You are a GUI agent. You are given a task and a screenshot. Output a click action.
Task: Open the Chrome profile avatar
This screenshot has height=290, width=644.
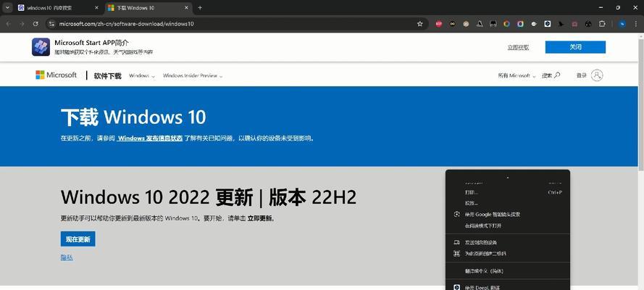point(622,24)
